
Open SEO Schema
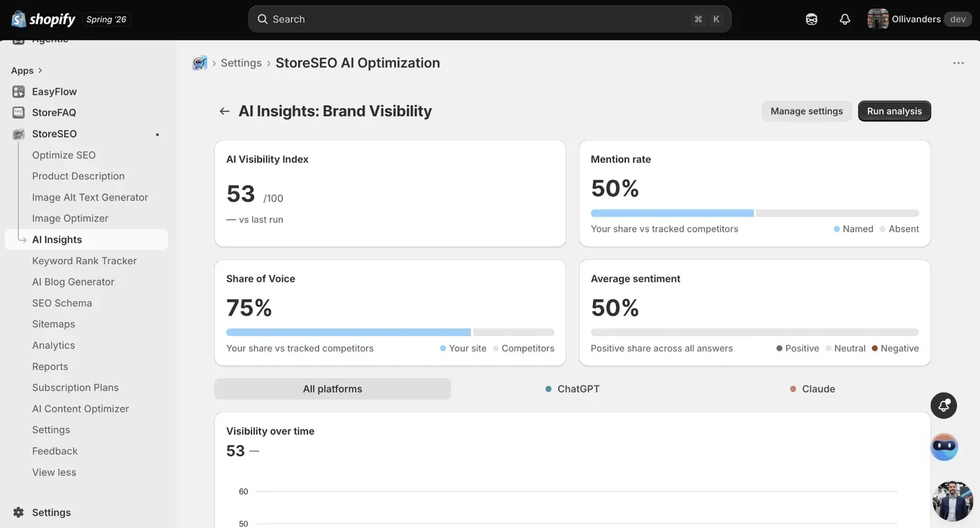pos(62,303)
